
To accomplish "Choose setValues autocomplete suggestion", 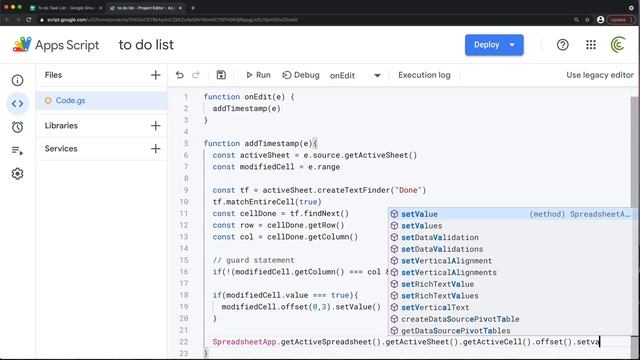I will tap(512, 226).
